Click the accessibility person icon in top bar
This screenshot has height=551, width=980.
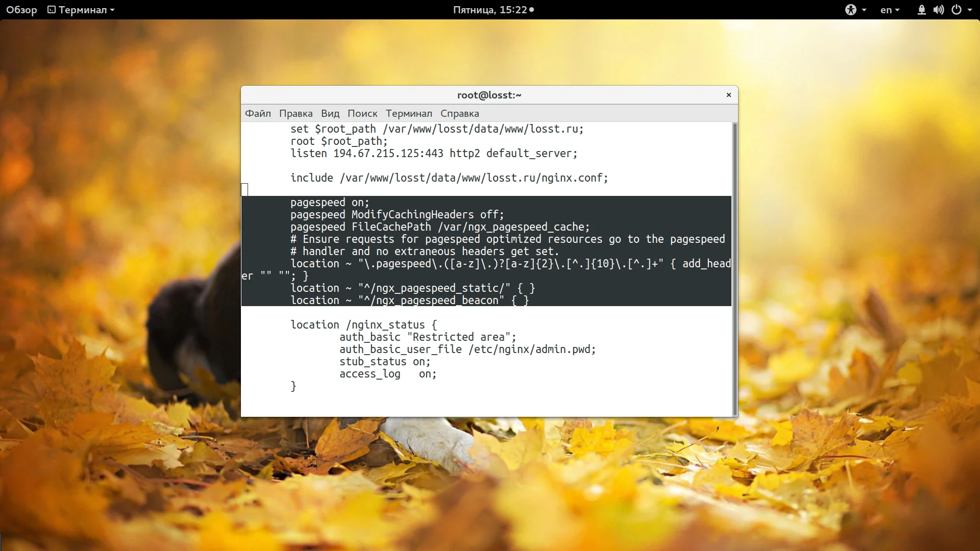tap(850, 10)
